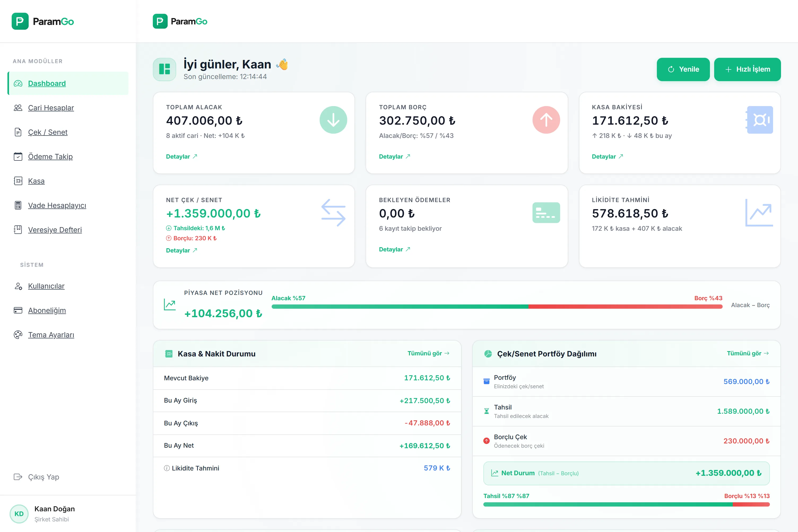
Task: Select the Cari Hesaplar module icon
Action: tap(18, 108)
